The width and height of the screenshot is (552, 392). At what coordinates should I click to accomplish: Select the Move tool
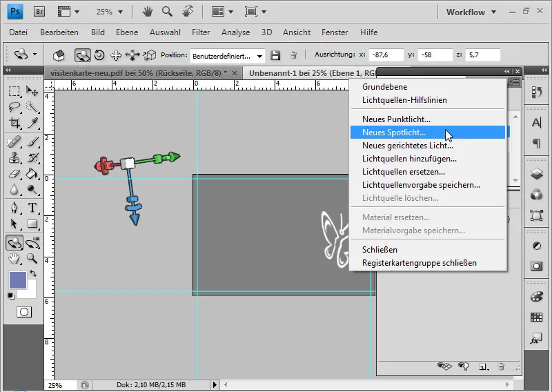point(32,91)
